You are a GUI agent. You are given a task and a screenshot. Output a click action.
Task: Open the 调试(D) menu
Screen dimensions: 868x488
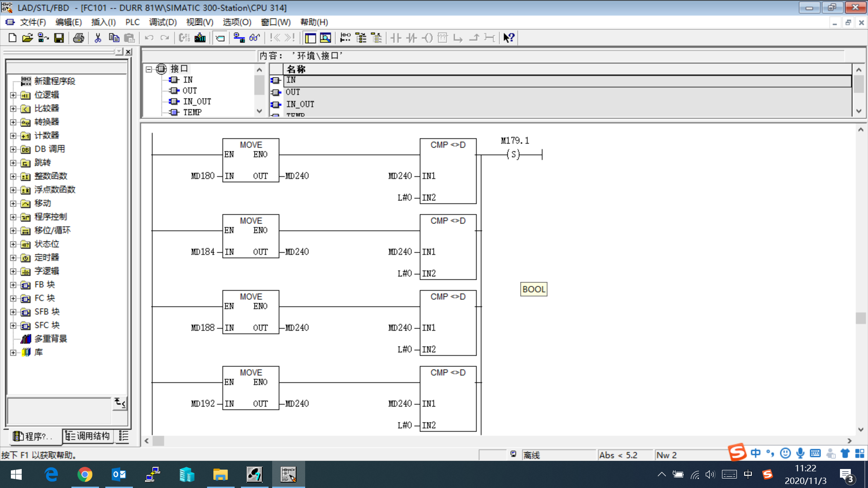pyautogui.click(x=163, y=22)
